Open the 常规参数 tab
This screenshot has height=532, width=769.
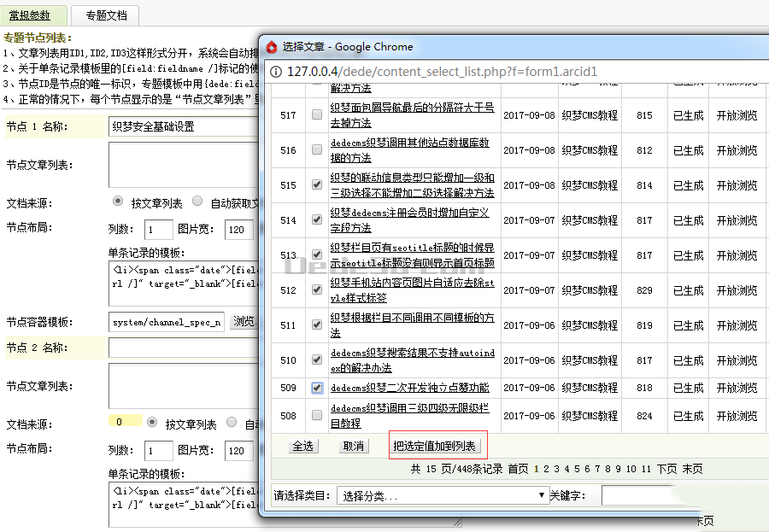30,15
